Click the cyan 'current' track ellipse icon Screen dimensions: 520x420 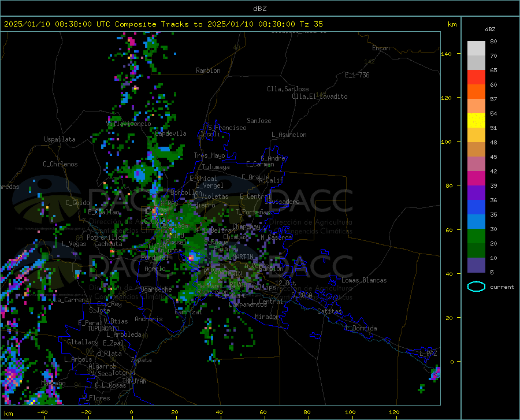(476, 287)
